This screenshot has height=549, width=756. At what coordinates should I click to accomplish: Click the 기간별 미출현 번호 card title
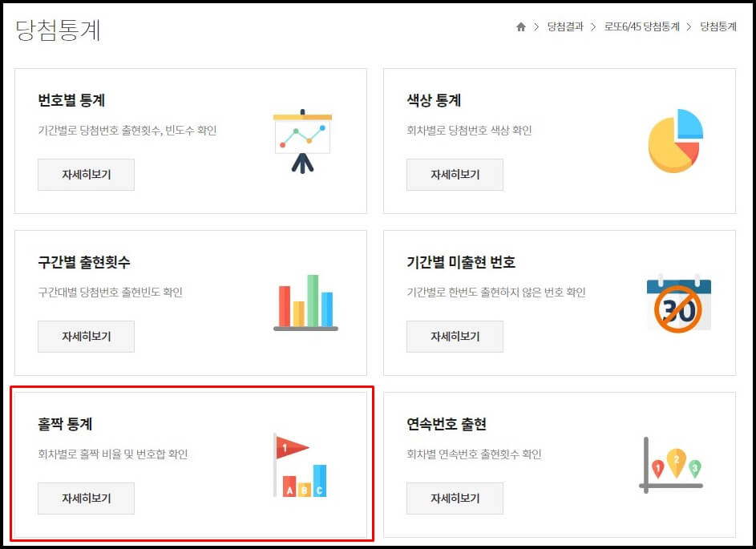click(x=461, y=262)
